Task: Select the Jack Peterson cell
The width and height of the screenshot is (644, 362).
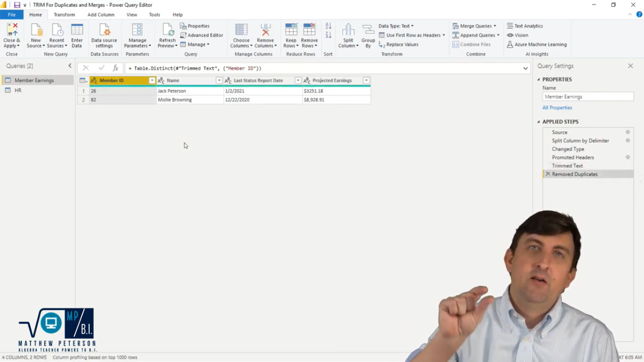Action: click(x=190, y=91)
